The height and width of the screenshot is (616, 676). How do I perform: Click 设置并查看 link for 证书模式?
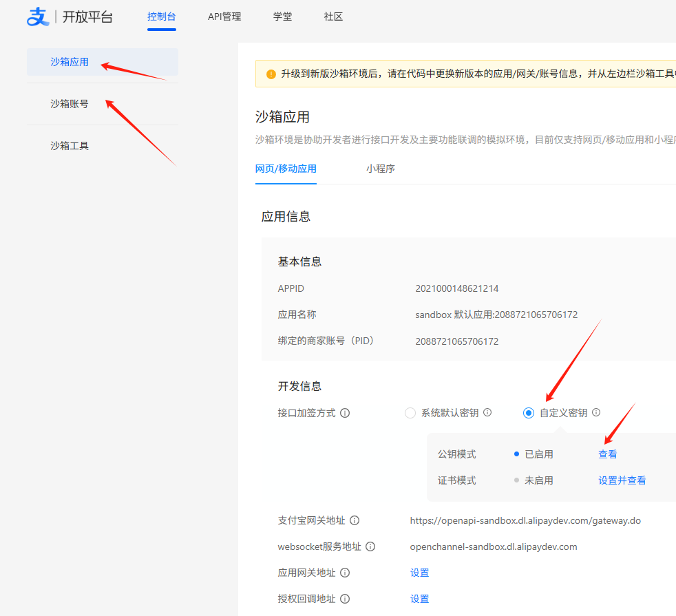(x=622, y=480)
